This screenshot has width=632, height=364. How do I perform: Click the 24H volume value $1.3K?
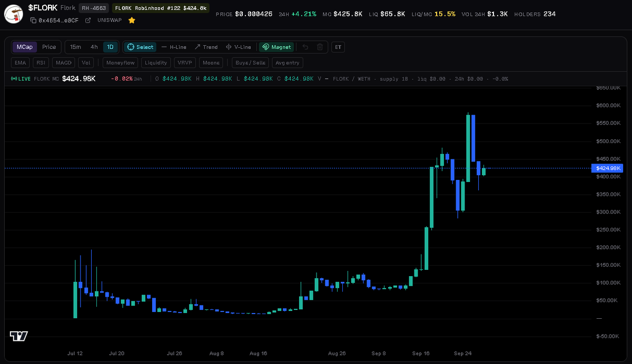click(497, 14)
